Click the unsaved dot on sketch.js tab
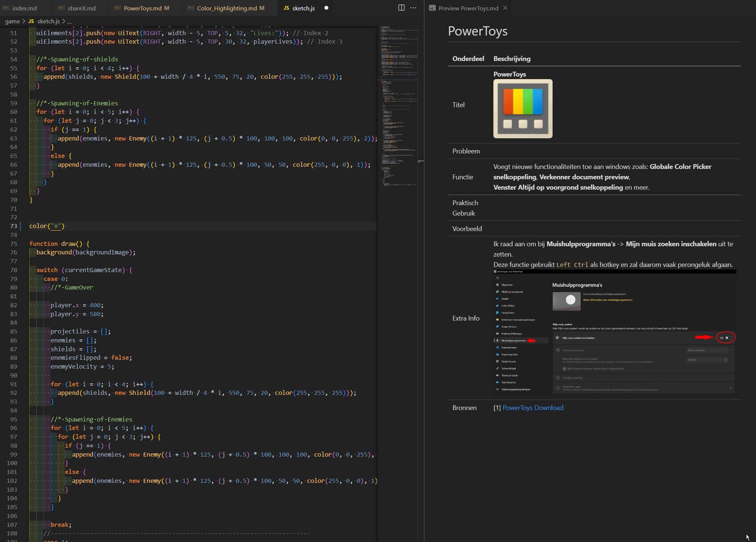The image size is (756, 542). click(326, 8)
